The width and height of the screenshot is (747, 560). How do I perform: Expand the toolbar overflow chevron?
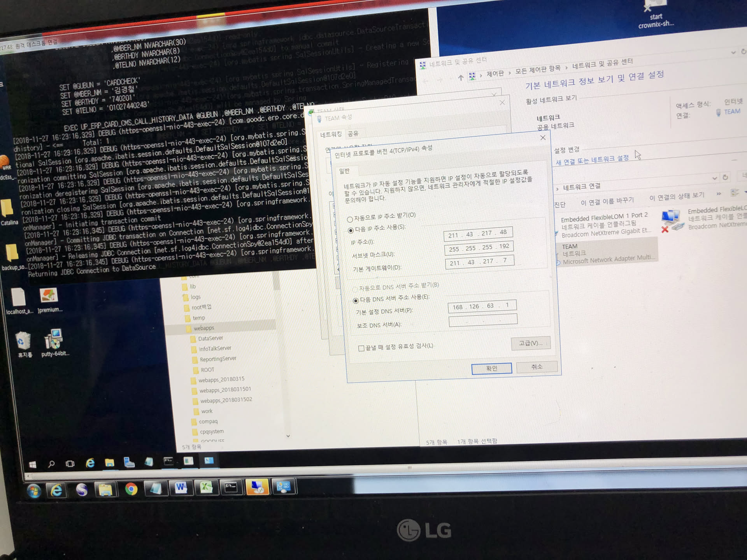coord(718,194)
